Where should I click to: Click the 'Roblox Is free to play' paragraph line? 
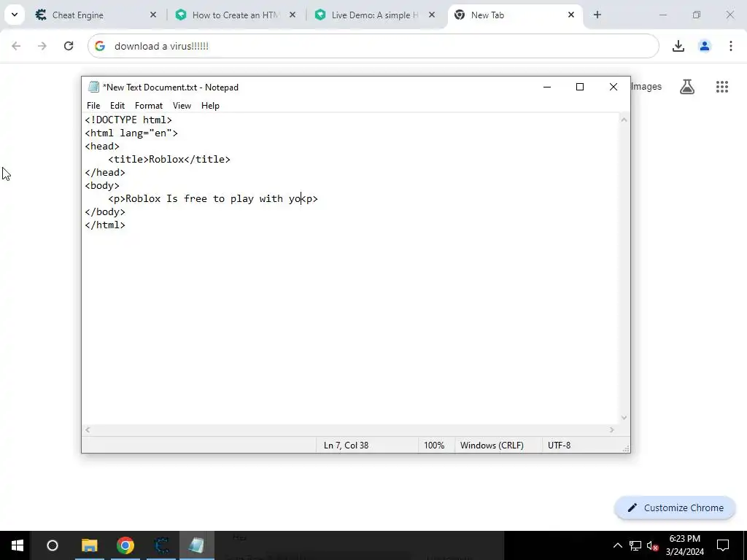213,199
